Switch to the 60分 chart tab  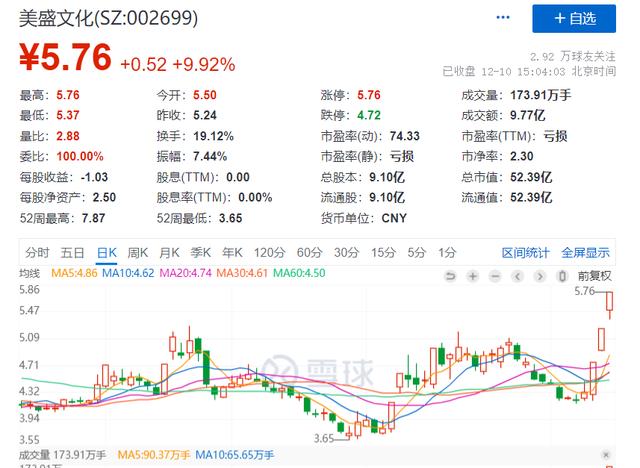pos(309,253)
